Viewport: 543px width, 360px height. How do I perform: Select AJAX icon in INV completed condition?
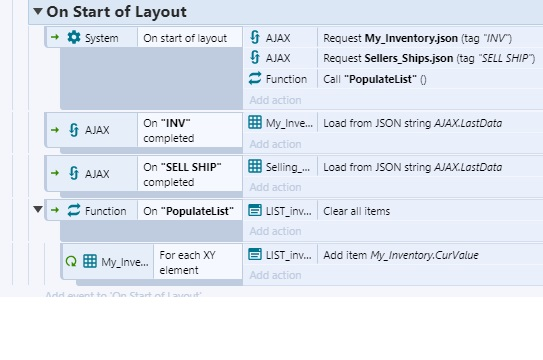point(74,130)
